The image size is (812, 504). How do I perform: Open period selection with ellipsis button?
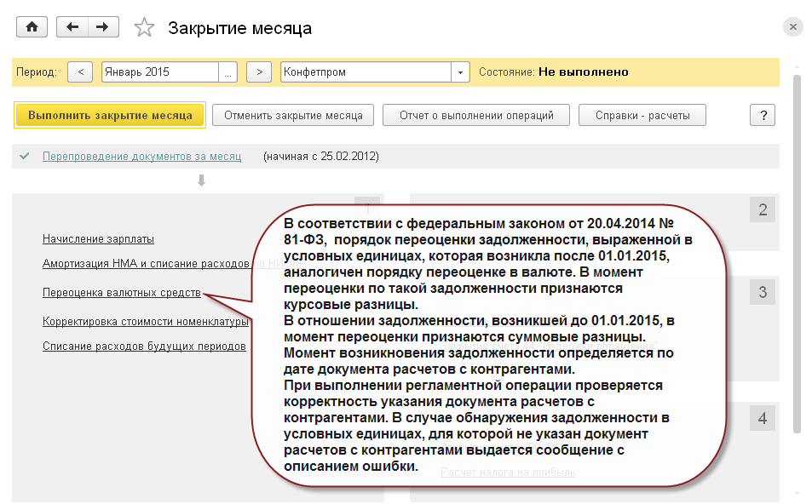point(227,72)
